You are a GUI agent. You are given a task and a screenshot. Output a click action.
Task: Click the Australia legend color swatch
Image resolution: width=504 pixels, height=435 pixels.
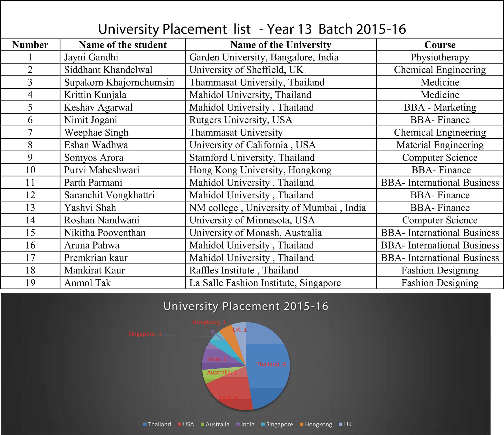click(x=202, y=425)
